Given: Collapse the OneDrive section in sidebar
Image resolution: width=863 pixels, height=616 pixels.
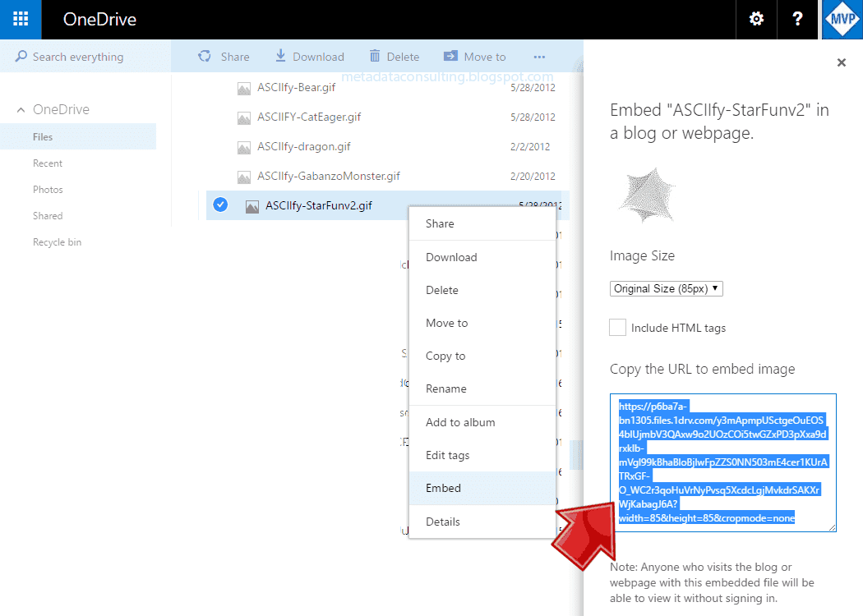Looking at the screenshot, I should click(x=20, y=109).
